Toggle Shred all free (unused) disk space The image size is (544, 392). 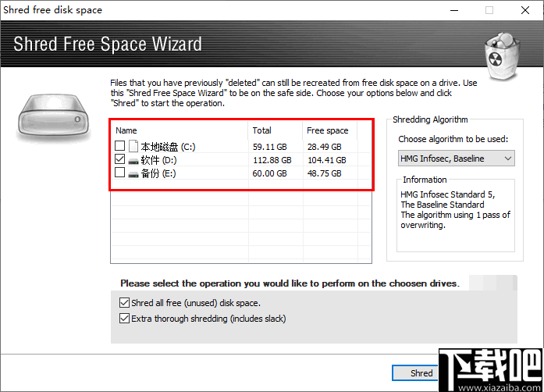click(x=124, y=303)
